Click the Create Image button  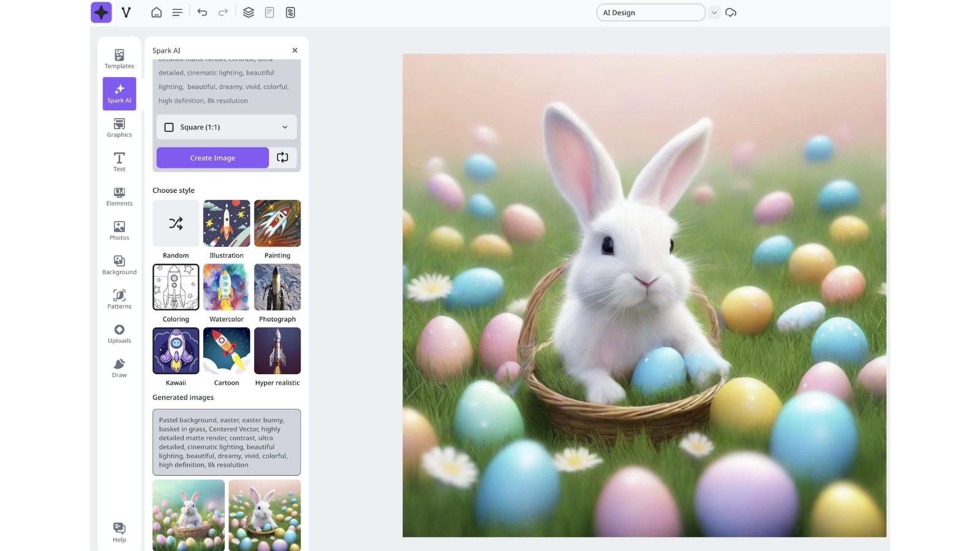[x=212, y=157]
